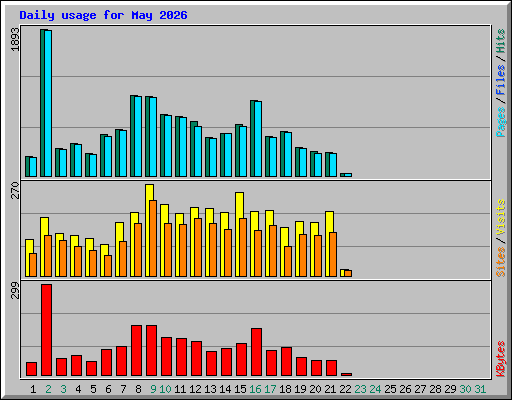Click day 4 on the x-axis
Image resolution: width=512 pixels, height=400 pixels.
(78, 389)
